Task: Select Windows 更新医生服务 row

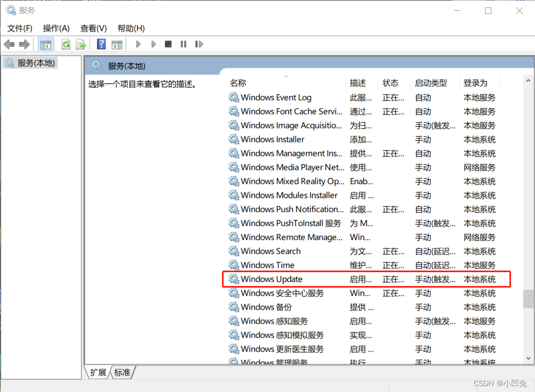Action: click(x=361, y=349)
